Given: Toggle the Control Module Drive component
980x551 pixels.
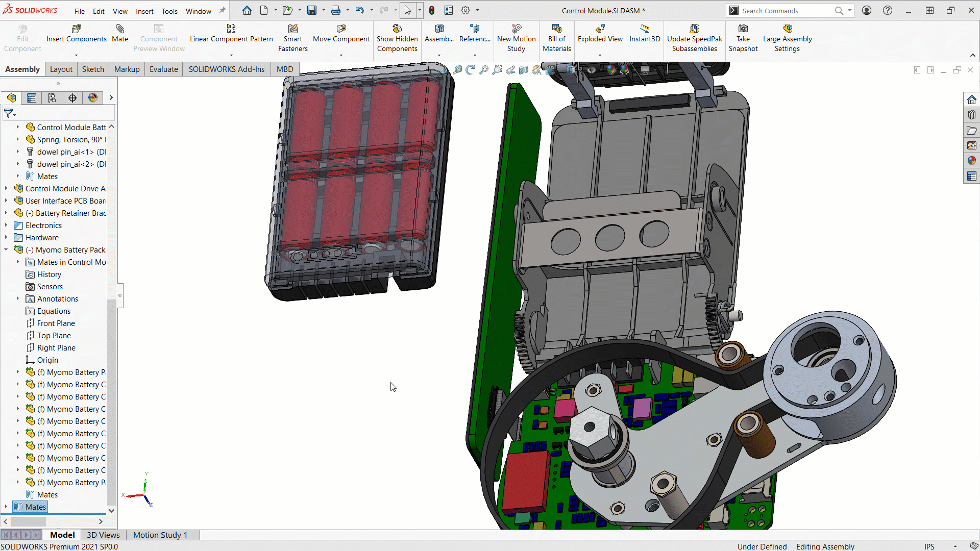Looking at the screenshot, I should pos(6,188).
